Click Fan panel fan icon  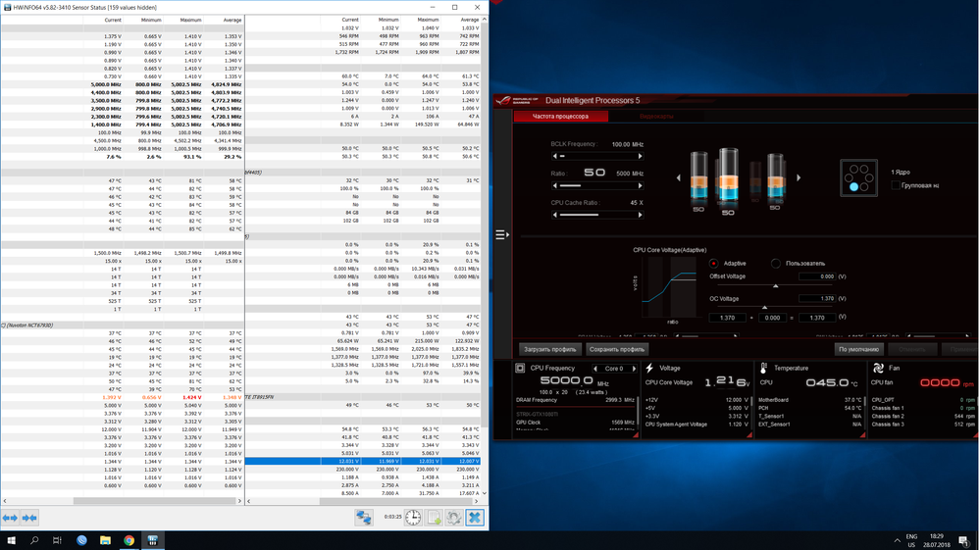(x=878, y=369)
